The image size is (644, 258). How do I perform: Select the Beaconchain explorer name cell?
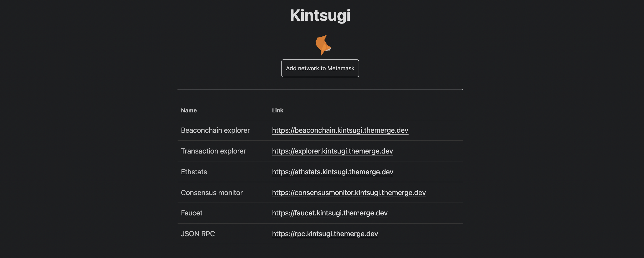[x=215, y=130]
